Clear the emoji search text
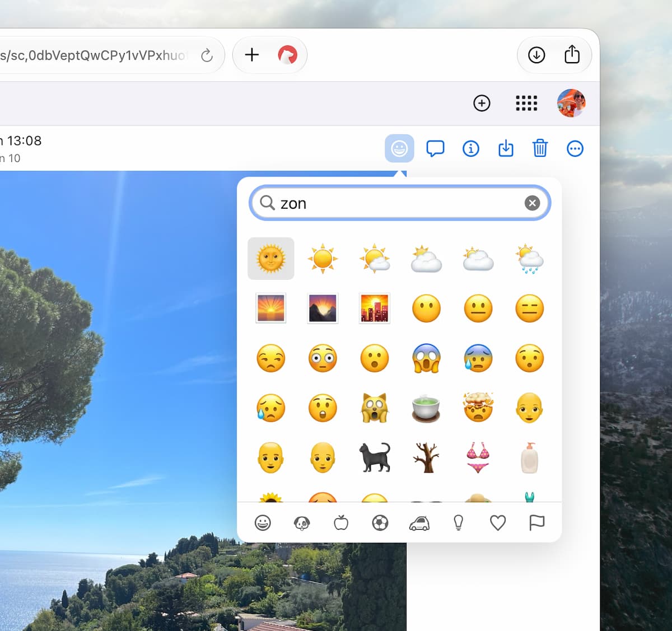672x631 pixels. pos(532,203)
